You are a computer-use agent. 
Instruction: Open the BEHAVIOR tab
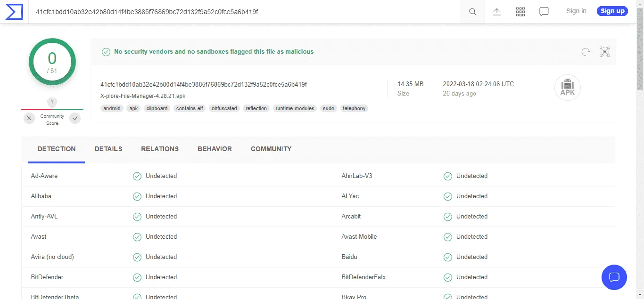pyautogui.click(x=215, y=149)
